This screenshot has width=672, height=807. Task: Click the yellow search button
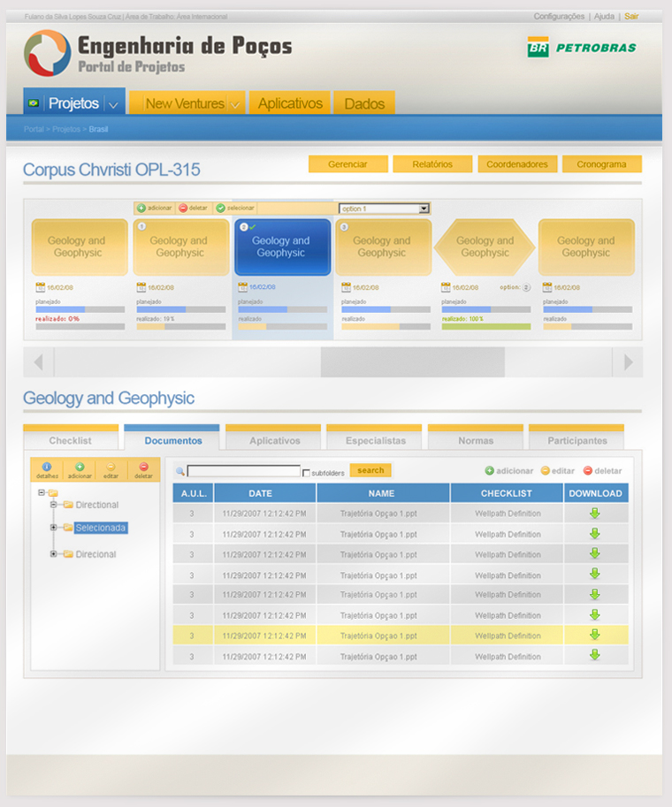(370, 470)
